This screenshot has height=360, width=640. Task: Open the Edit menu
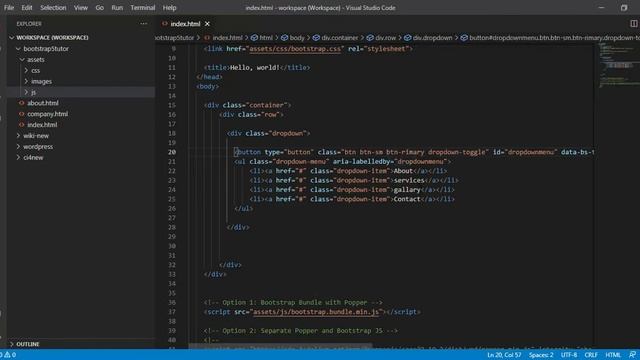(x=27, y=7)
